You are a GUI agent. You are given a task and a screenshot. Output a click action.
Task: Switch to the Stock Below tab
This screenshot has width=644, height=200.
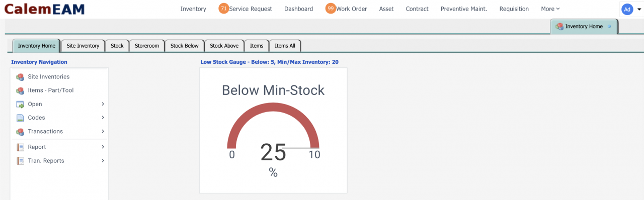(x=185, y=46)
